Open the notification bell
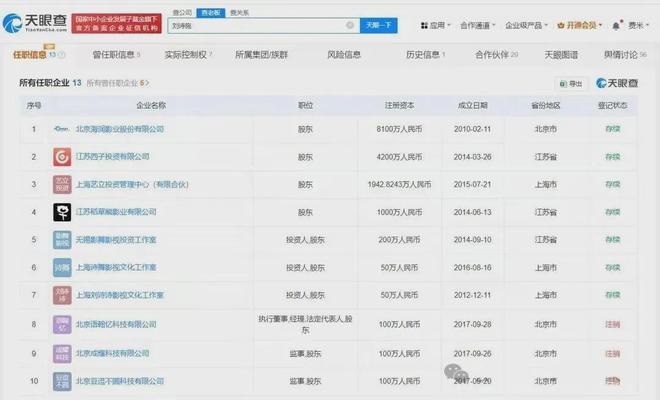 click(616, 26)
